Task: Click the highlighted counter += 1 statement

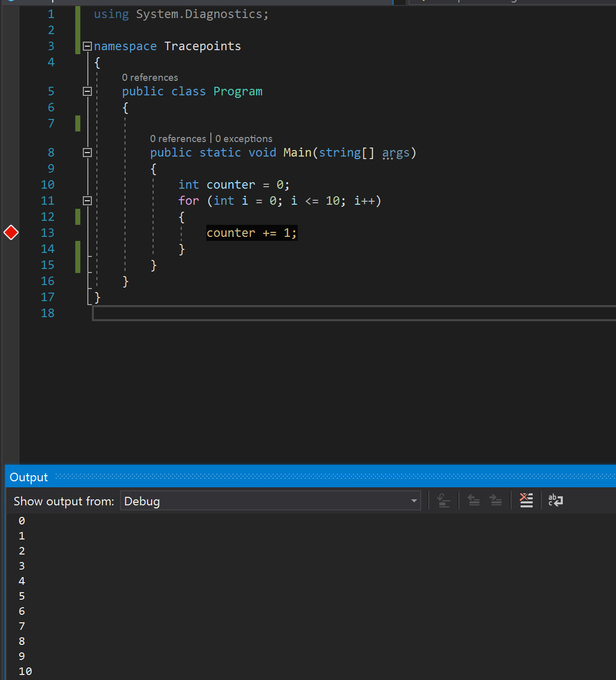Action: [x=251, y=232]
